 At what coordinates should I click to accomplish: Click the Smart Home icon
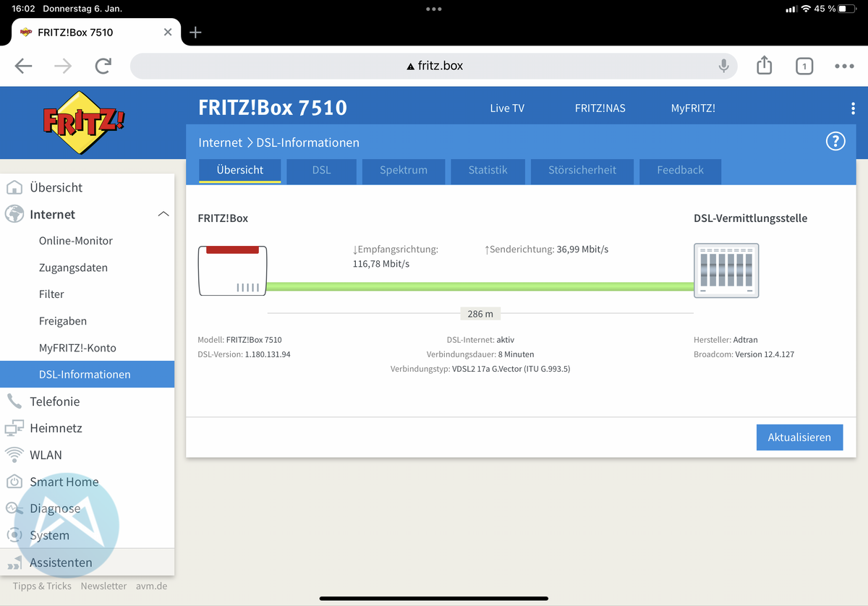pyautogui.click(x=14, y=482)
